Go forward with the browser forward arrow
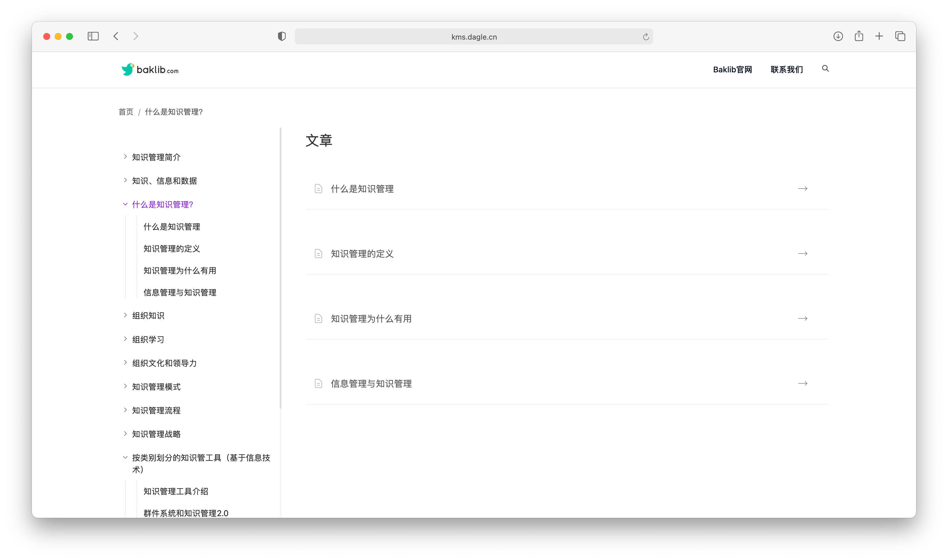Image resolution: width=948 pixels, height=560 pixels. (x=136, y=36)
